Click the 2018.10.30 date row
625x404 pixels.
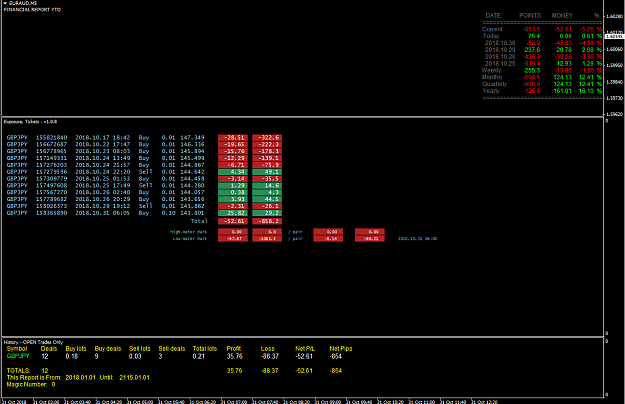pyautogui.click(x=500, y=43)
